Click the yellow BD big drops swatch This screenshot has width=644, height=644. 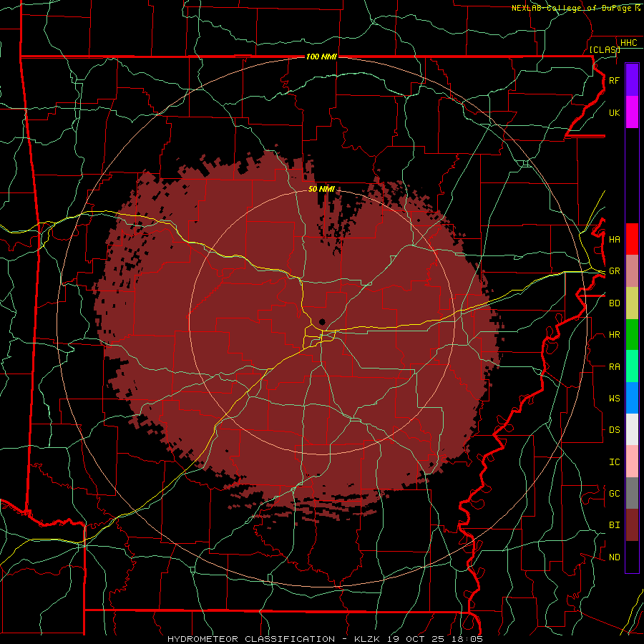pos(632,303)
